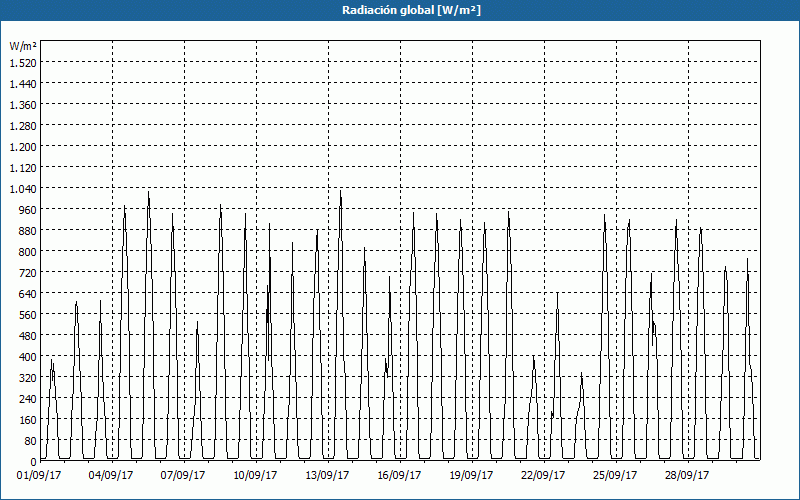
Task: Click the 640 y-axis value
Action: tap(28, 293)
